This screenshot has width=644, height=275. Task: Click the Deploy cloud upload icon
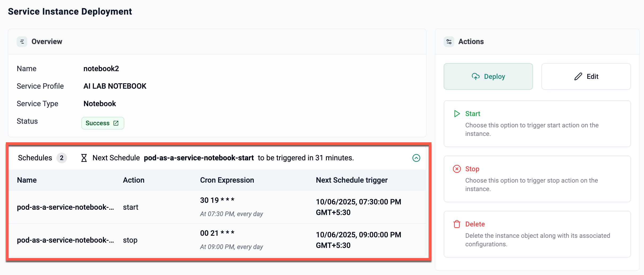point(476,76)
